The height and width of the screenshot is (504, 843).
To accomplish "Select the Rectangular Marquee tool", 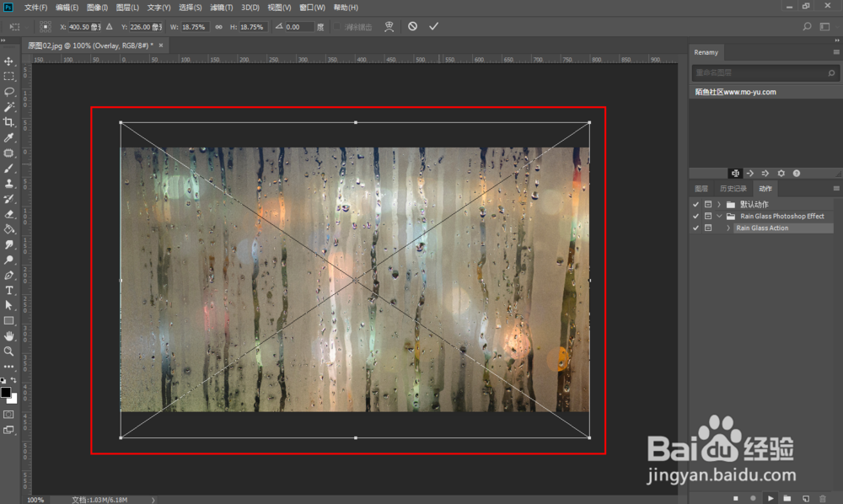I will tap(8, 77).
